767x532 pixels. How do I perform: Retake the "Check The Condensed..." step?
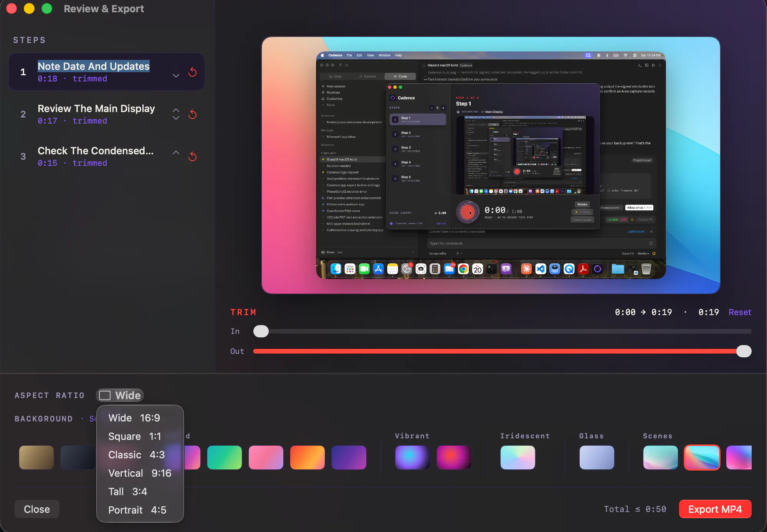click(193, 157)
